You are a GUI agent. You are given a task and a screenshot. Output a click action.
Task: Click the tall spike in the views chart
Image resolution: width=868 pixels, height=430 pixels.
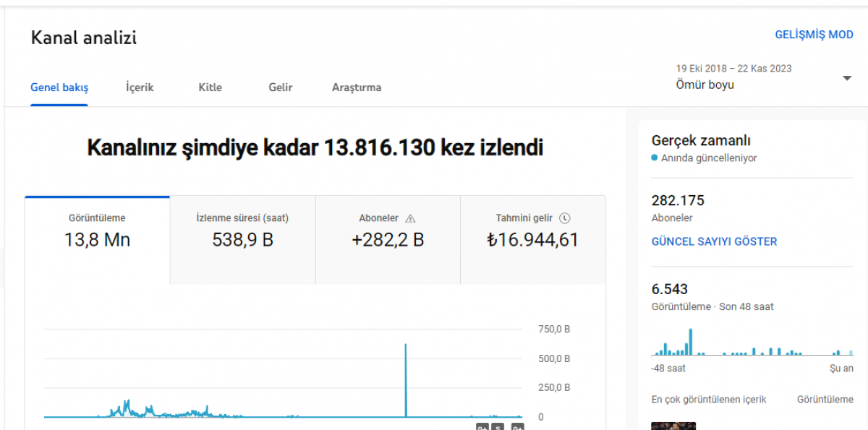click(x=406, y=380)
